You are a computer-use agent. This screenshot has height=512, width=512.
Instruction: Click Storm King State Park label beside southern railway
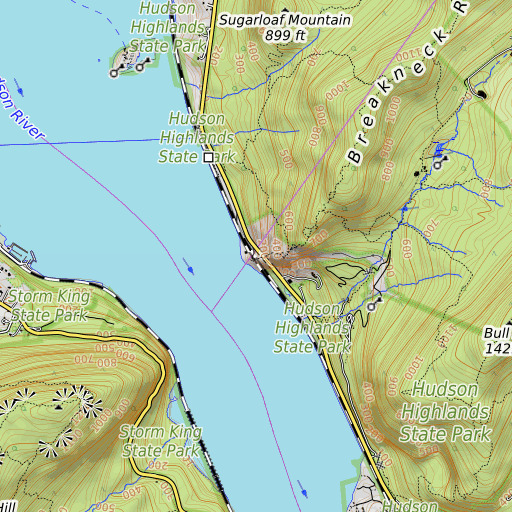161,441
